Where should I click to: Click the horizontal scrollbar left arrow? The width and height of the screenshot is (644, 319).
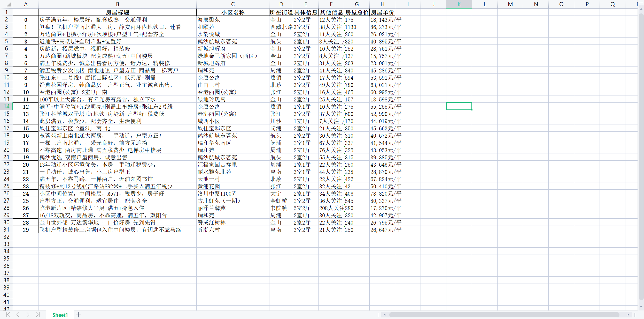385,315
